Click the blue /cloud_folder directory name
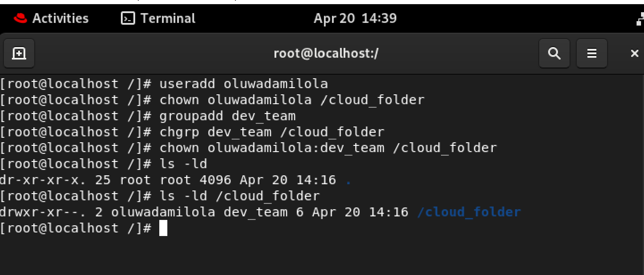 coord(469,212)
